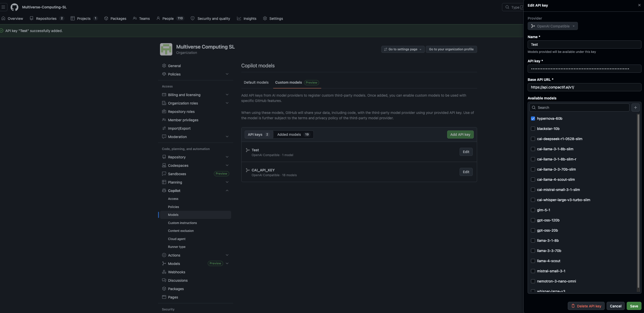Click the Pages sidebar icon

164,297
